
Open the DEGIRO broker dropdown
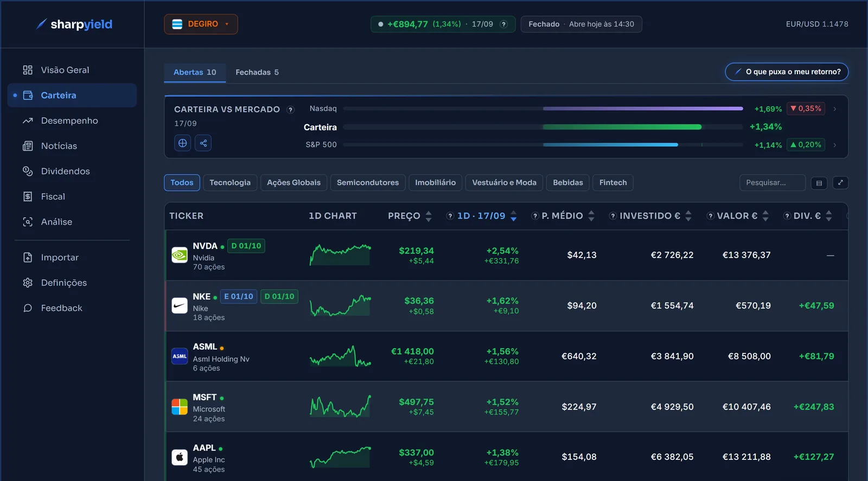(x=201, y=24)
